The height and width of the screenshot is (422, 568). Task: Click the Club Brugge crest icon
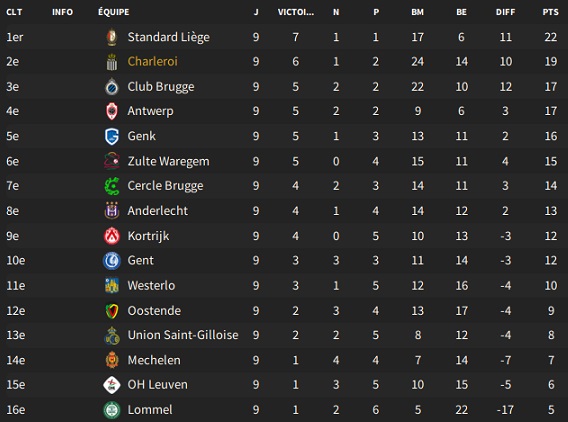coord(112,87)
